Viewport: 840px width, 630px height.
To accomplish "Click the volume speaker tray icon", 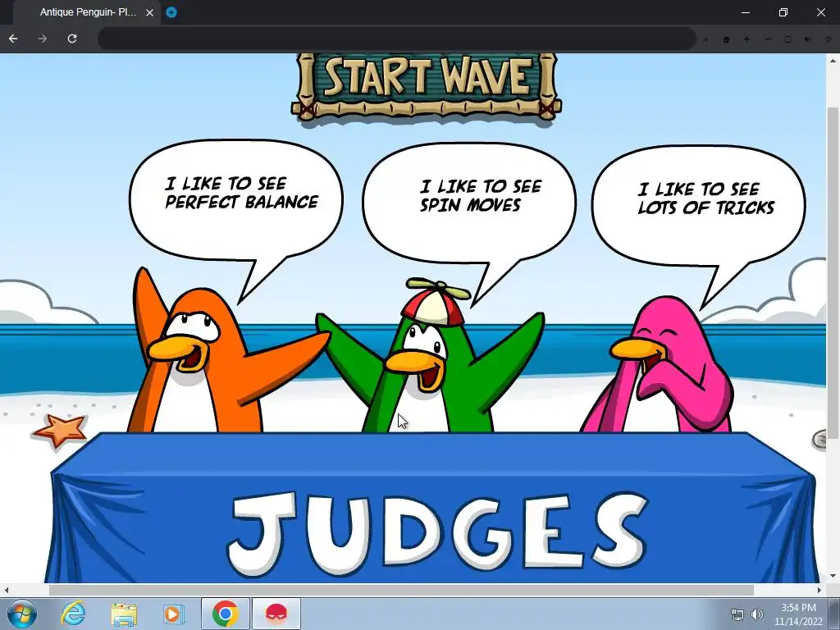I will 757,614.
